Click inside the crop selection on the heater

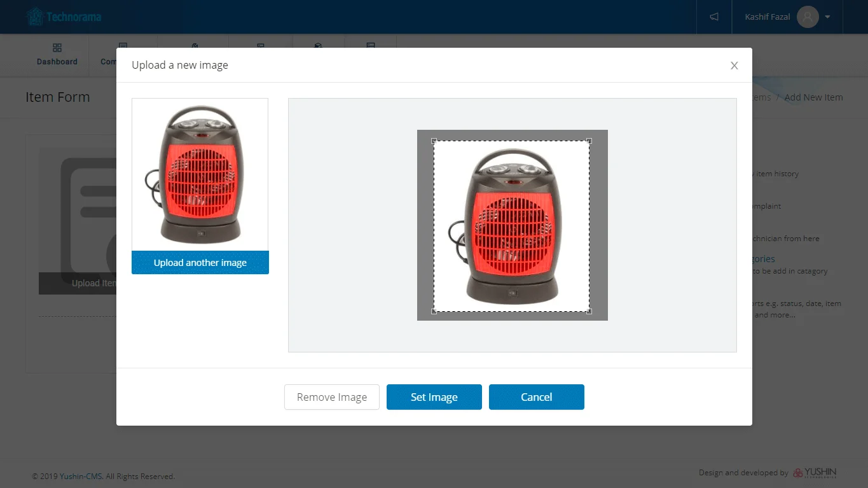click(511, 227)
